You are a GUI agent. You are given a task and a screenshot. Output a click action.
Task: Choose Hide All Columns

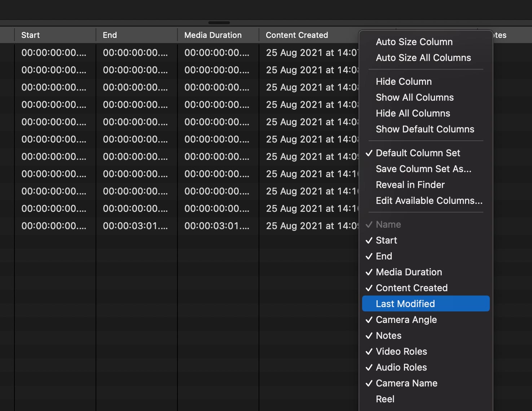tap(426, 113)
